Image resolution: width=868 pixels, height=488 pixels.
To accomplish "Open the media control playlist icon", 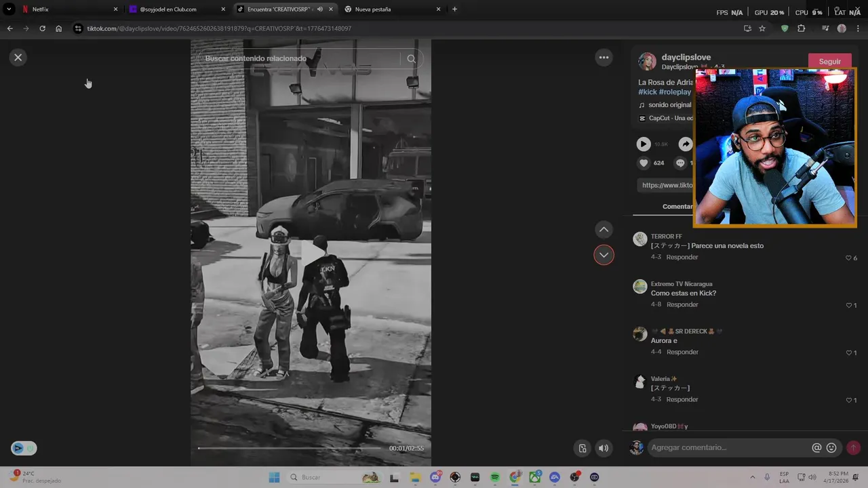I will coord(825,28).
